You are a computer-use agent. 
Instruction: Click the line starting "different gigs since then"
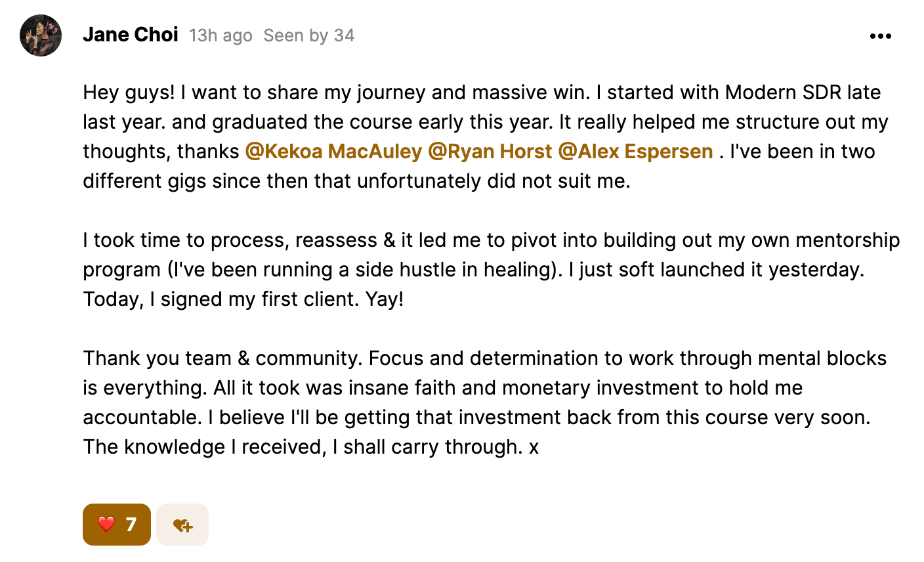coord(356,181)
